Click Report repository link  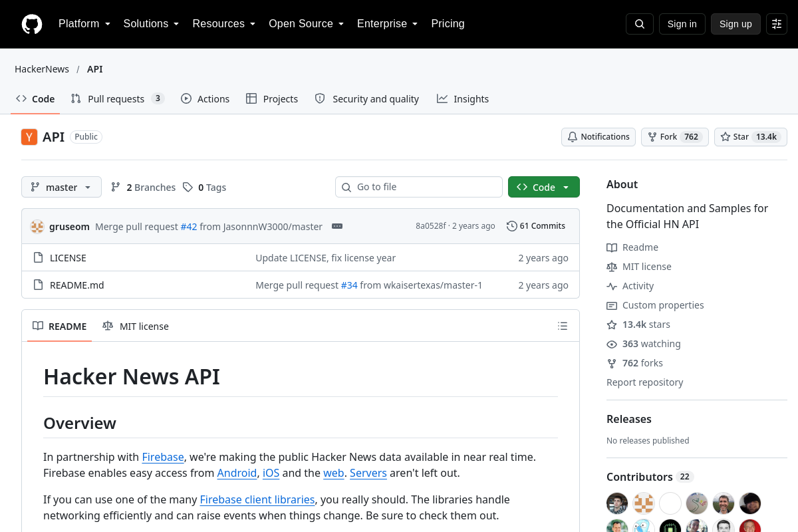(x=645, y=382)
